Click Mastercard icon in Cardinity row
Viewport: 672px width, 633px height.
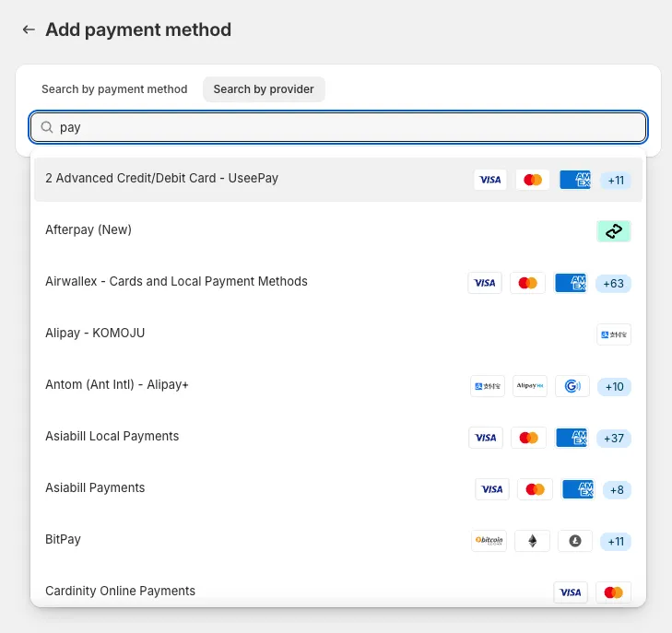pyautogui.click(x=613, y=592)
